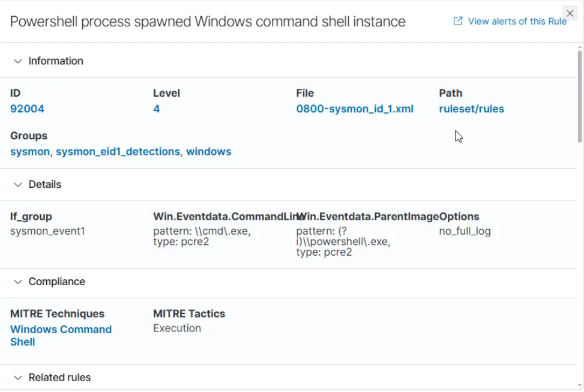Image resolution: width=584 pixels, height=392 pixels.
Task: Click the Groups heading label
Action: (x=29, y=136)
